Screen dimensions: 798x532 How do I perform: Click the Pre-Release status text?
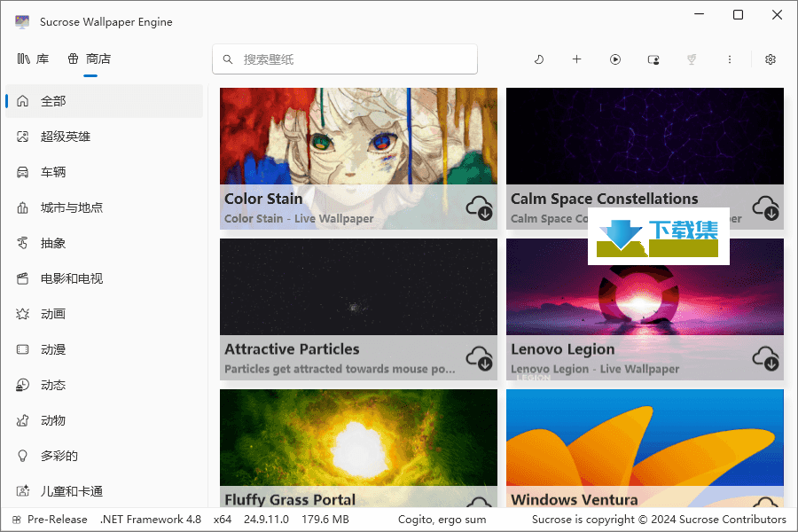pyautogui.click(x=58, y=520)
